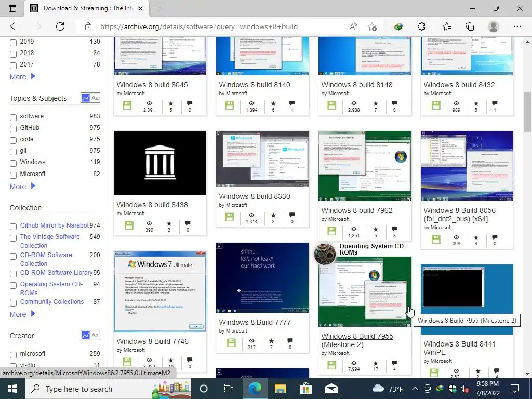Check the 2017 year filter
Screen dimensions: 532x399
13,65
